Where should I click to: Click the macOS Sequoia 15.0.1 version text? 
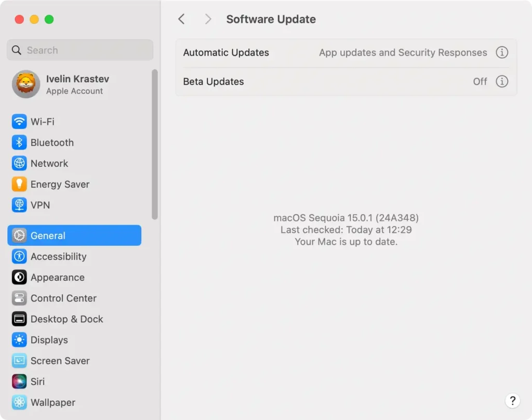tap(346, 218)
